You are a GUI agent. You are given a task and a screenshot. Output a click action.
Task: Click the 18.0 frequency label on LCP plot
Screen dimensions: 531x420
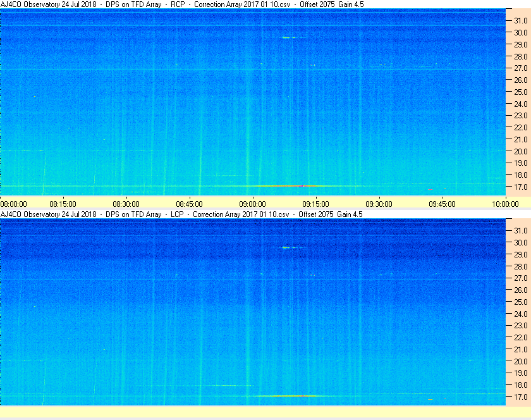(x=521, y=385)
